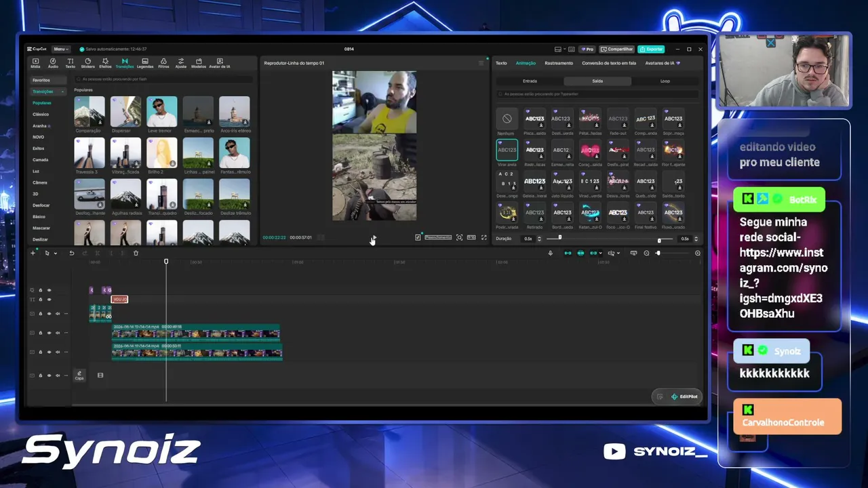Image resolution: width=868 pixels, height=488 pixels.
Task: Select the Entrada animation tab
Action: 530,81
